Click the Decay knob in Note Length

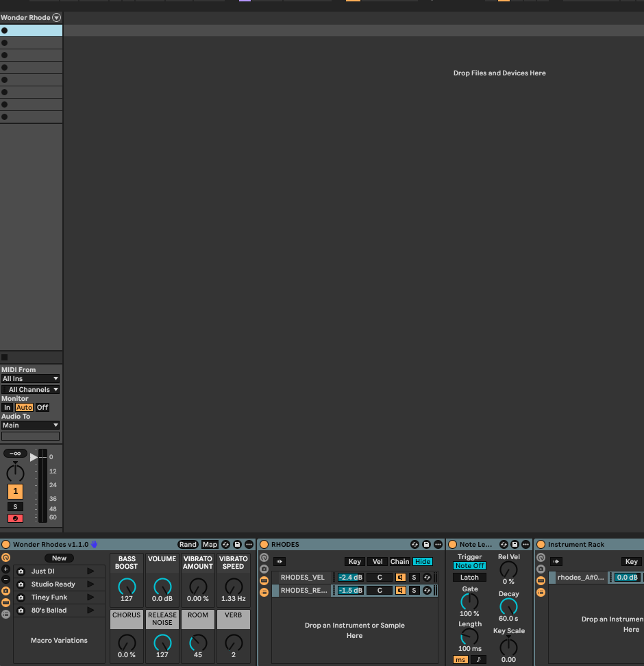click(x=508, y=606)
